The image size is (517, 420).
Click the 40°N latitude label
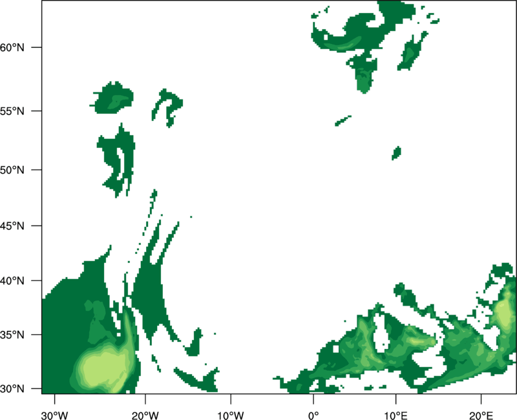(x=12, y=281)
